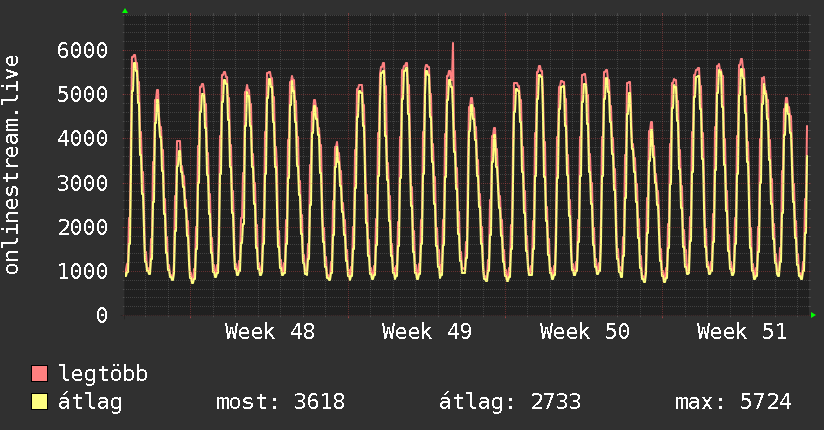Screen dimensions: 824x430
Task: Click the red legtöbb legend swatch
Action: [40, 375]
